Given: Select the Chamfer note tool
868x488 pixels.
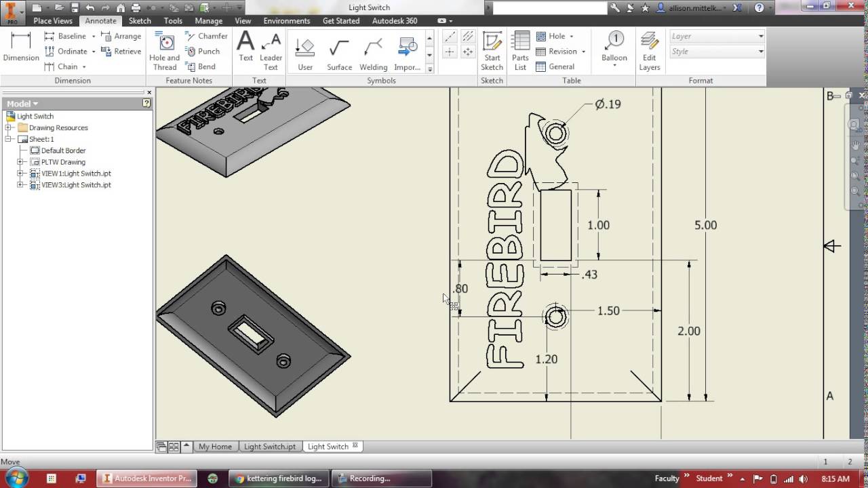Looking at the screenshot, I should (205, 36).
